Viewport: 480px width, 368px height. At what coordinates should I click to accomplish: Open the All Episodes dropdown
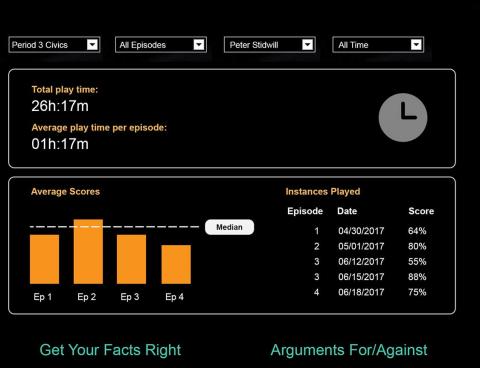click(x=161, y=45)
